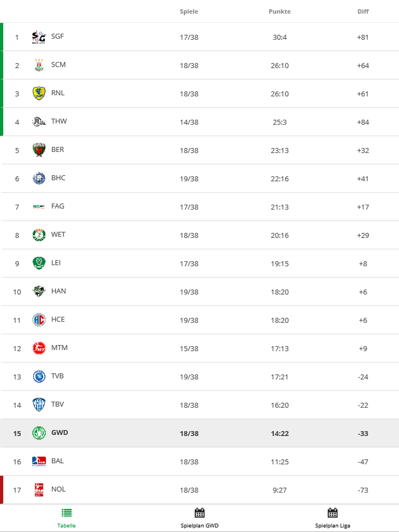Click the HAN team name
Image resolution: width=399 pixels, height=532 pixels.
click(58, 291)
